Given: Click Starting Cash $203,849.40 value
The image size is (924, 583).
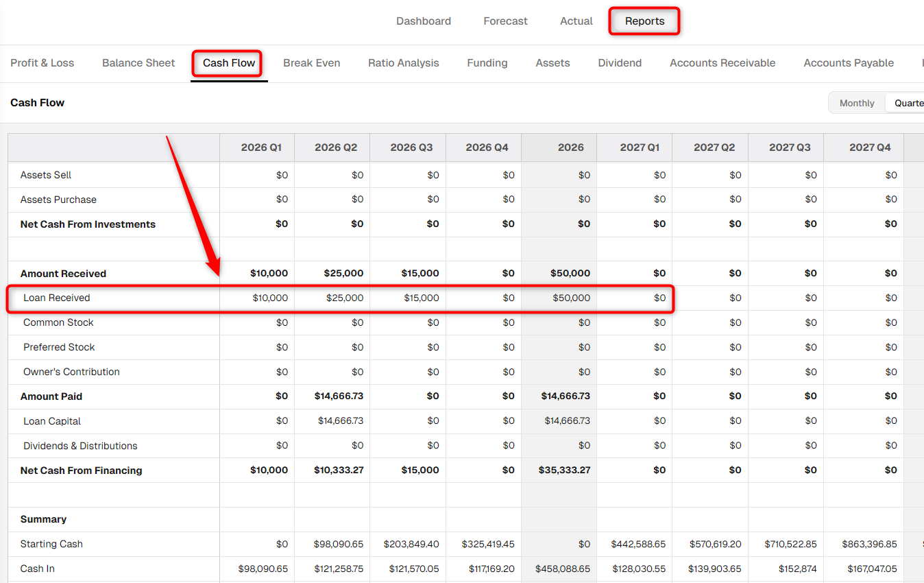Looking at the screenshot, I should (411, 544).
